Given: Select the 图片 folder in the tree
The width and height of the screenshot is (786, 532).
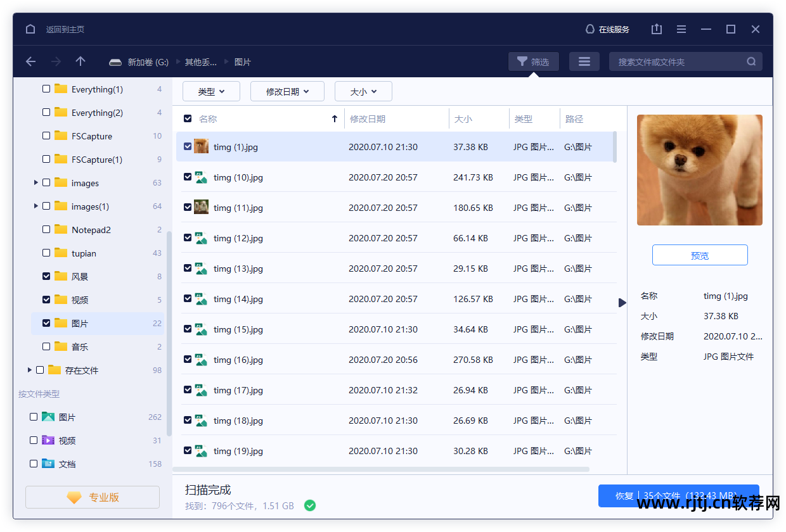Looking at the screenshot, I should click(x=98, y=323).
